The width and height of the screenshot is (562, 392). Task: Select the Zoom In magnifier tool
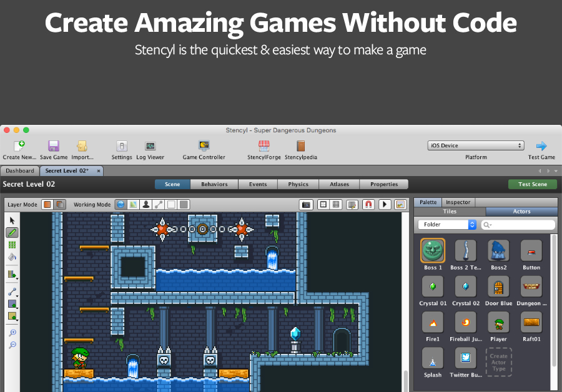[12, 333]
